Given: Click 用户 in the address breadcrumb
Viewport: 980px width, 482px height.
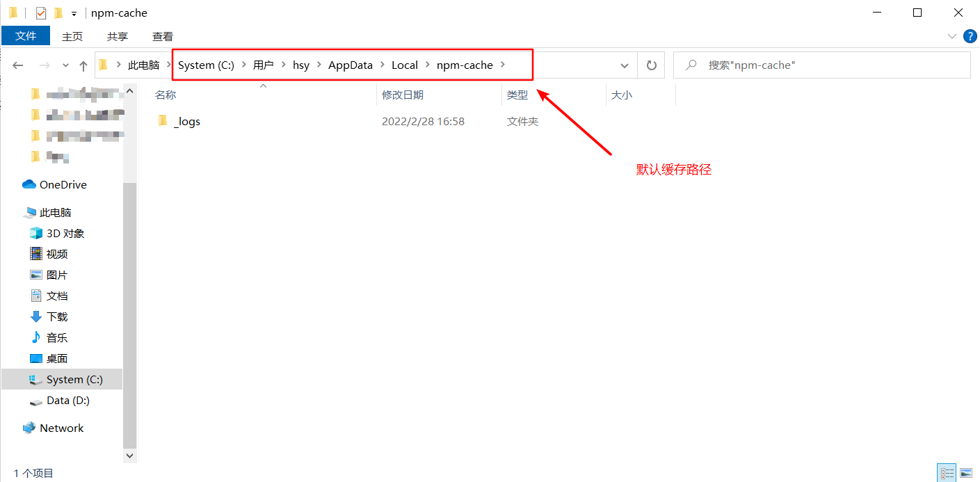Looking at the screenshot, I should point(264,65).
